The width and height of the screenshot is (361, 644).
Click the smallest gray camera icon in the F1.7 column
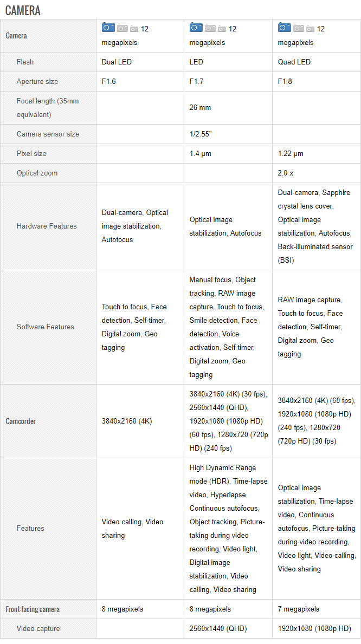222,29
